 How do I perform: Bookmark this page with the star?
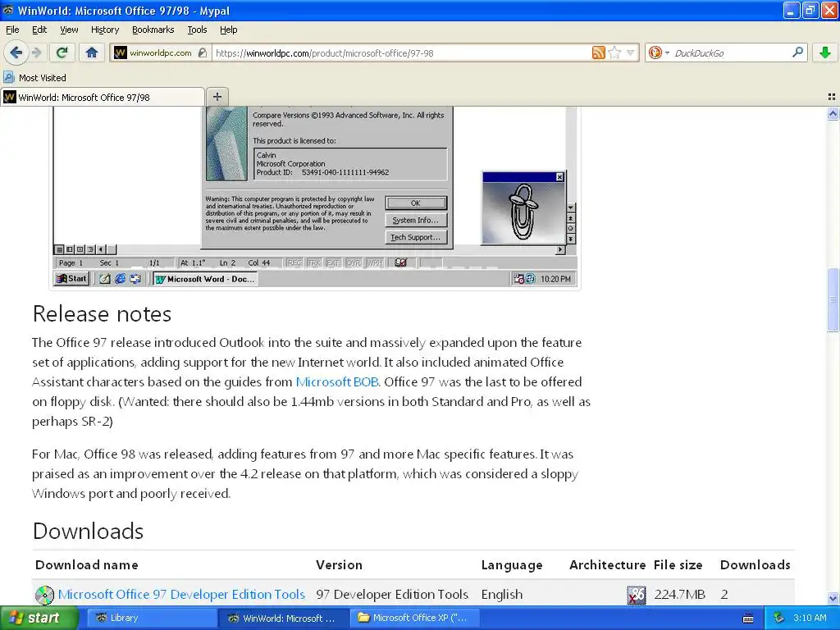[x=615, y=52]
